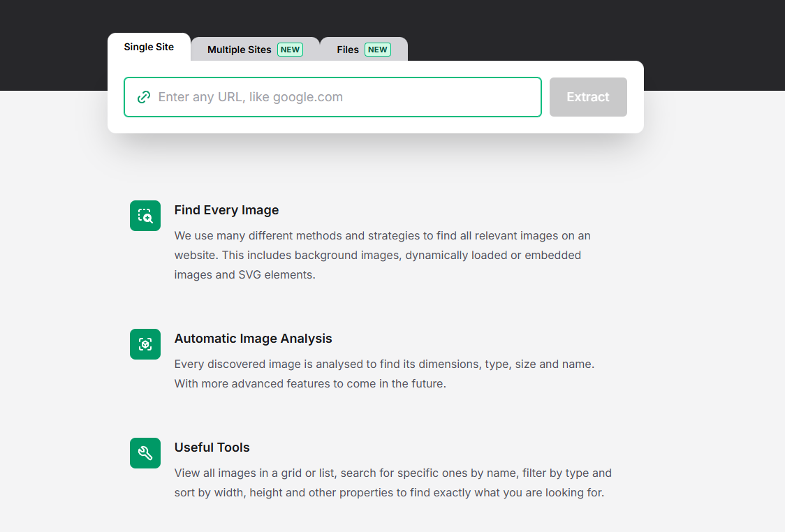The height and width of the screenshot is (532, 785).
Task: Click the Automatic Image Analysis heading
Action: (x=253, y=339)
